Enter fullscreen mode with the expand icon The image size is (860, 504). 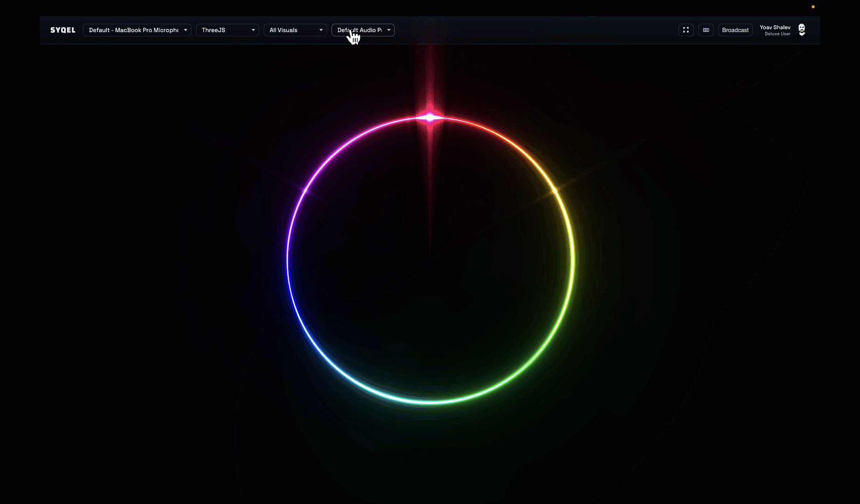coord(686,30)
